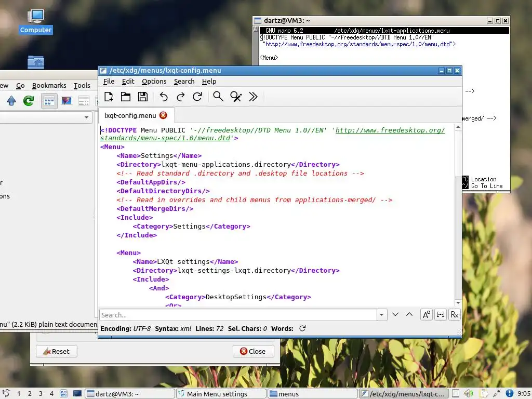Switch to workspace 3
532x399 pixels.
(41, 394)
